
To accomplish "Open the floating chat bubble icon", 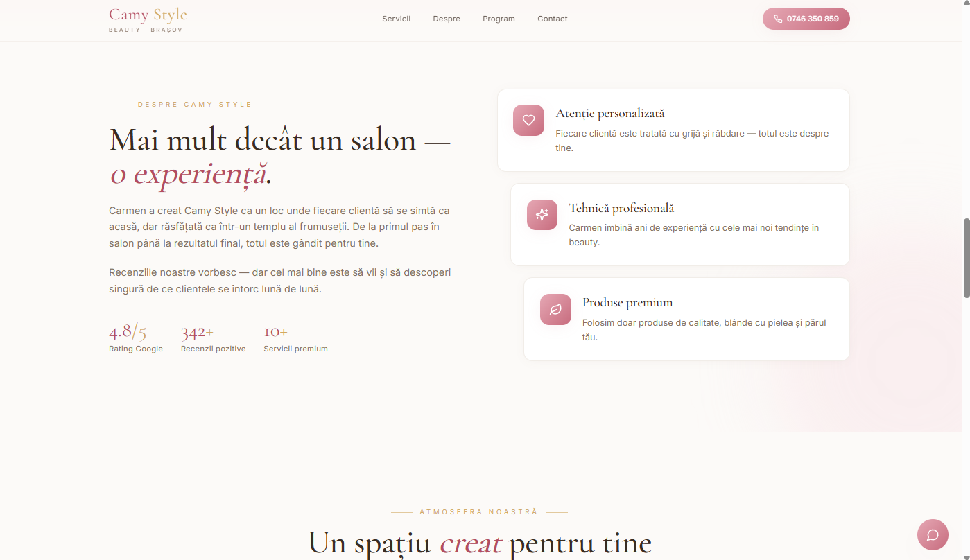I will click(933, 534).
